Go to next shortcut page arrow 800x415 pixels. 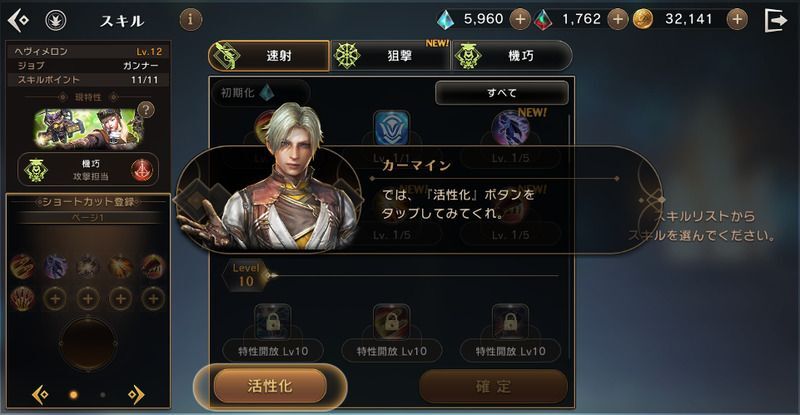[136, 395]
